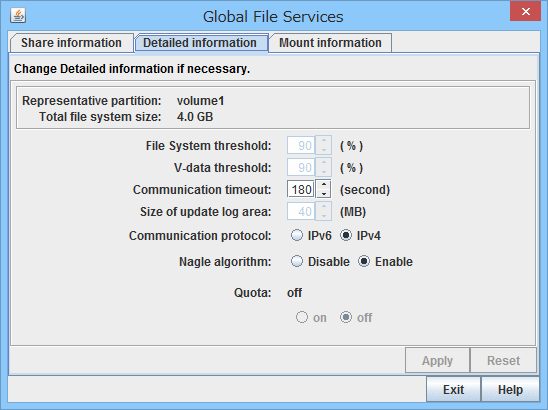The width and height of the screenshot is (548, 410).
Task: Click the Communication timeout label
Action: 202,190
